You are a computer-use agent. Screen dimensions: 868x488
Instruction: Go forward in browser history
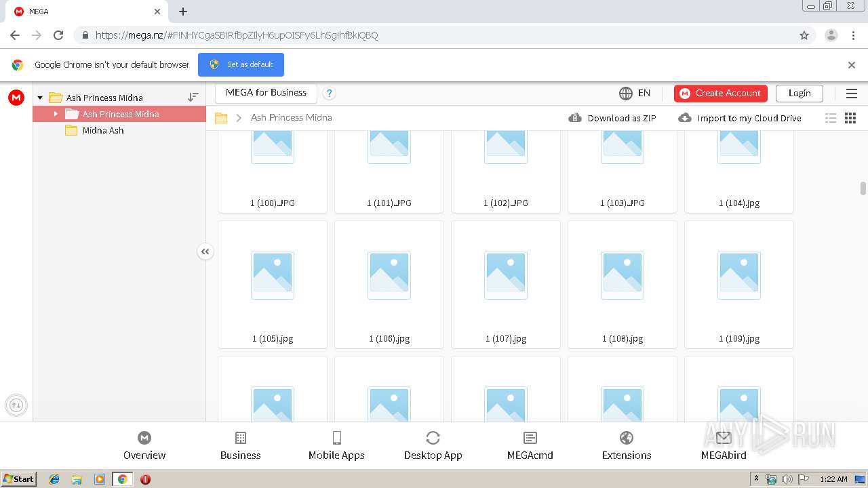tap(37, 35)
